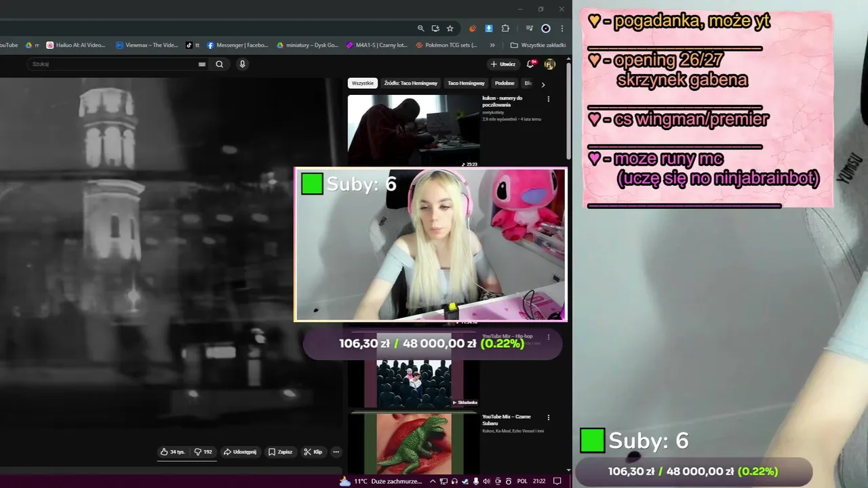Click the YouTube search magnifier button
Viewport: 868px width, 488px height.
pos(220,64)
